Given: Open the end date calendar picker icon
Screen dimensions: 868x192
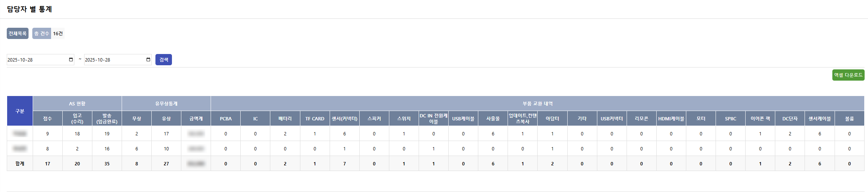Looking at the screenshot, I should pos(148,60).
